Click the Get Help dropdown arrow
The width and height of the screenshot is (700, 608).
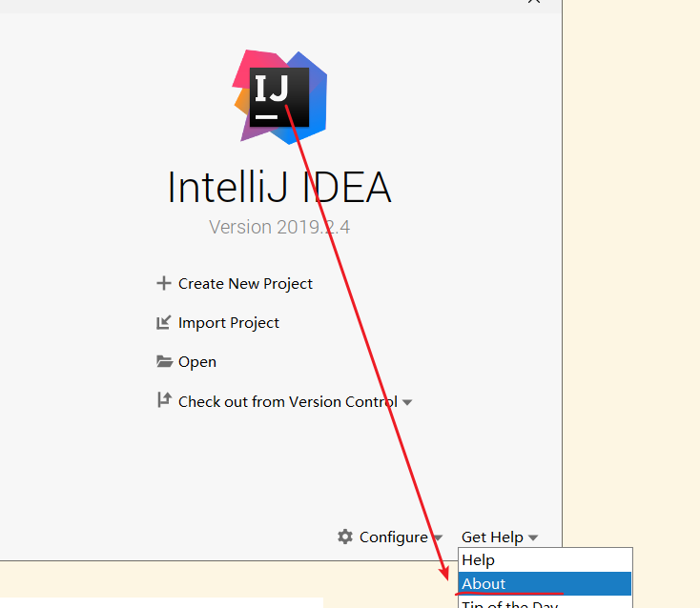pyautogui.click(x=533, y=538)
